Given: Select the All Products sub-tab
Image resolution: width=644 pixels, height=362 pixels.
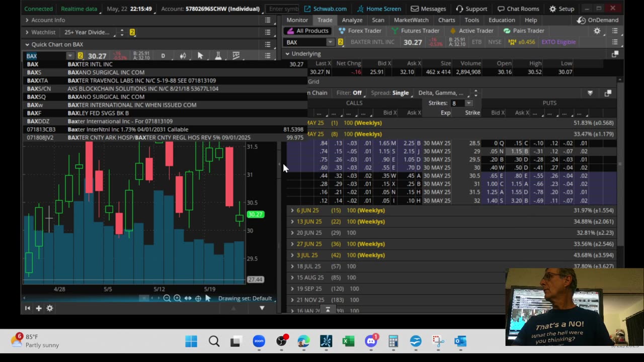Looking at the screenshot, I should coord(308,31).
